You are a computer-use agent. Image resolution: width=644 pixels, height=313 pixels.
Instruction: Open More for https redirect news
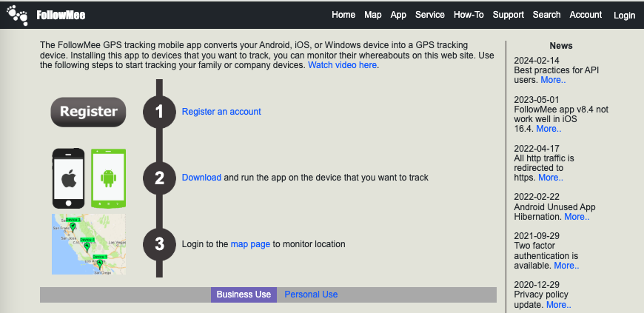point(551,178)
